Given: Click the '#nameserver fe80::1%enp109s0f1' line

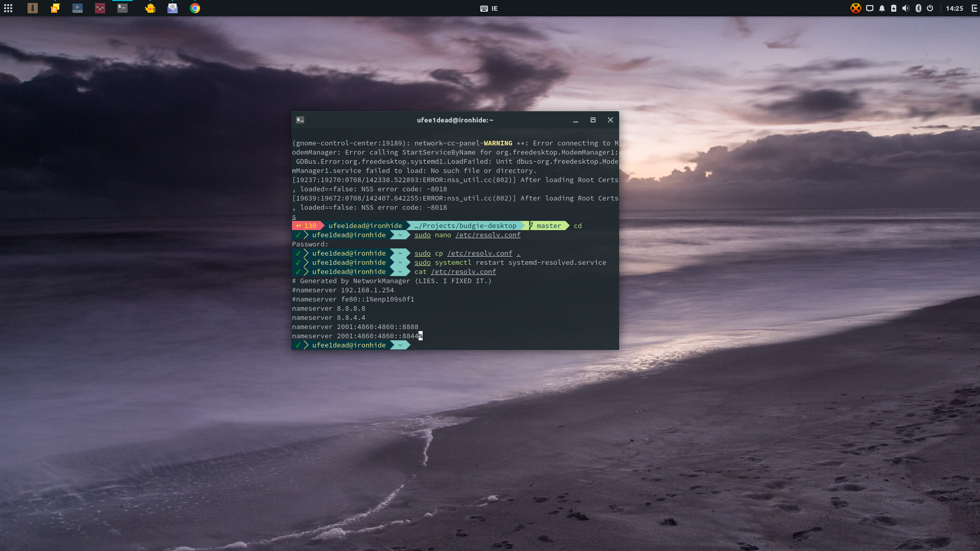Looking at the screenshot, I should 353,299.
